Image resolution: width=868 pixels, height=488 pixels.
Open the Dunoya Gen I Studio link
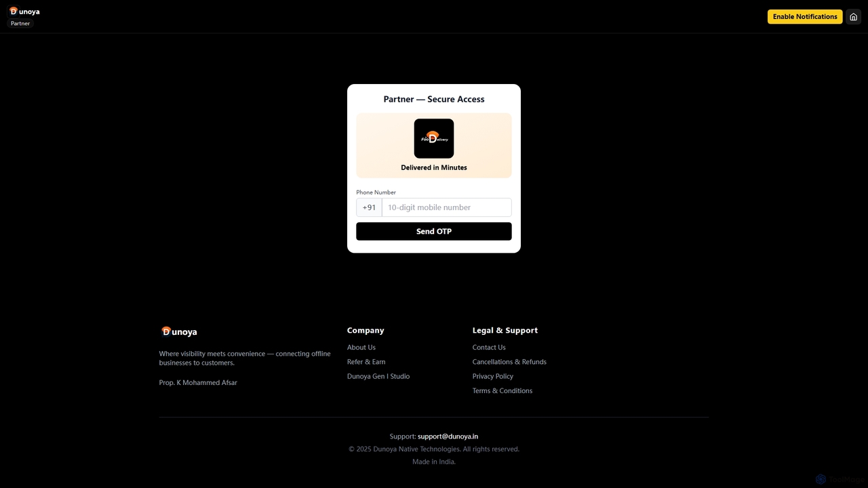pyautogui.click(x=378, y=376)
